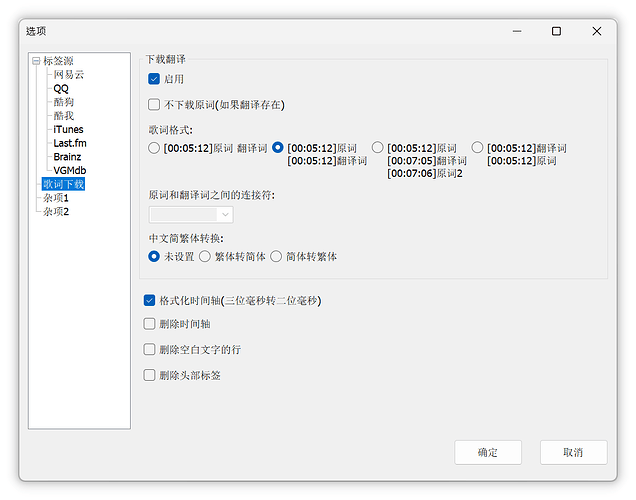Open the 酷我 settings page
The image size is (636, 500).
click(64, 116)
